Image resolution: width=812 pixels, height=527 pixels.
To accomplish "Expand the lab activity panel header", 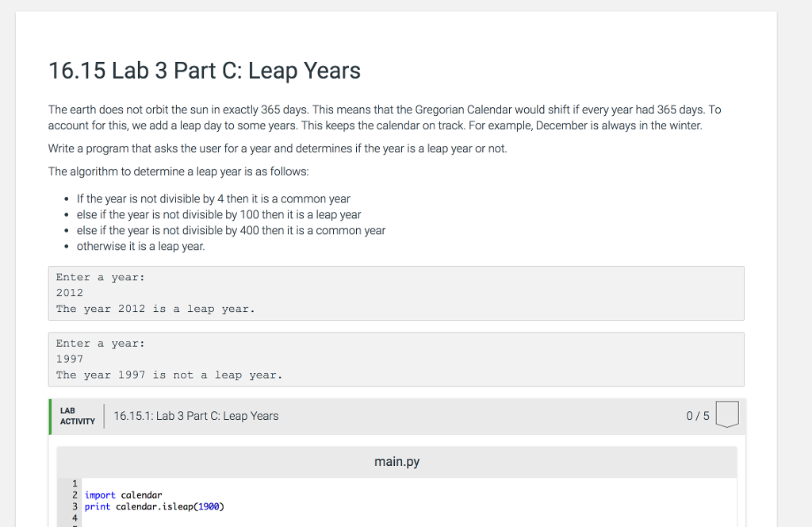I will click(396, 415).
